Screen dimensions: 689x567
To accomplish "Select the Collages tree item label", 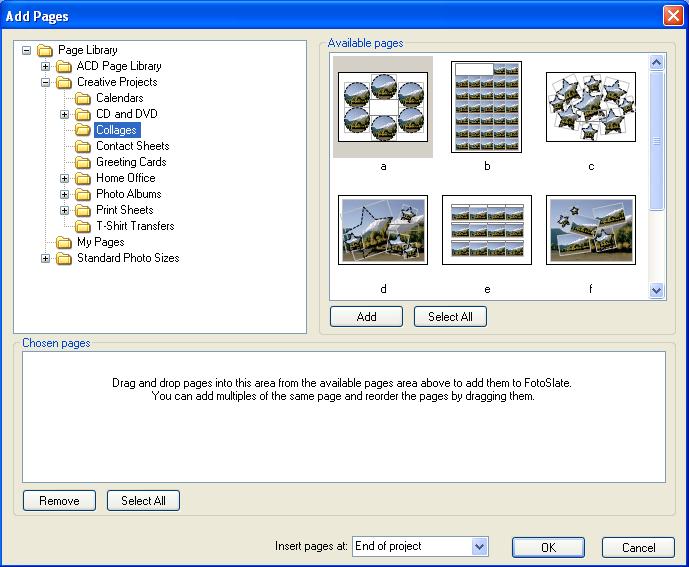I will [116, 130].
